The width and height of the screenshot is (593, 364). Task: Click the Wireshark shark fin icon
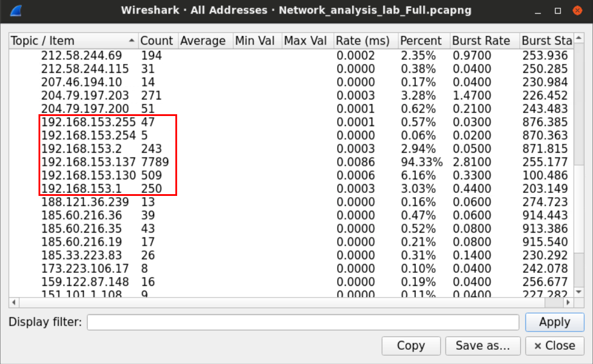click(x=17, y=11)
